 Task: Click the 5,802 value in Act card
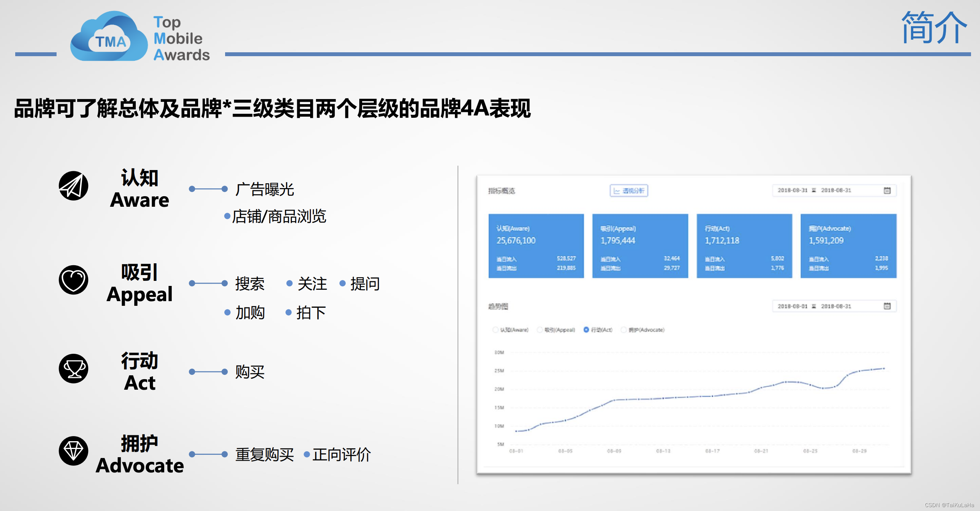pyautogui.click(x=778, y=258)
